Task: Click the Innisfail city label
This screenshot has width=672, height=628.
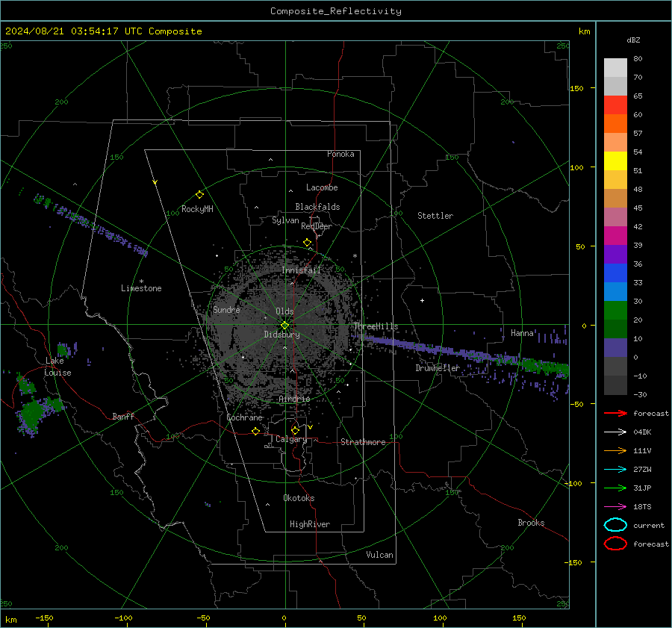Action: tap(301, 270)
